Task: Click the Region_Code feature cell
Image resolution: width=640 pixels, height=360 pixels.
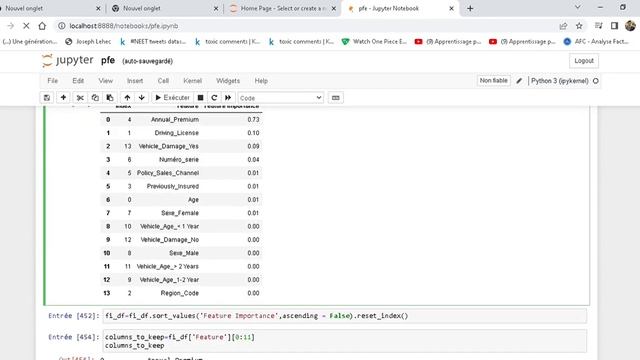Action: (x=180, y=293)
